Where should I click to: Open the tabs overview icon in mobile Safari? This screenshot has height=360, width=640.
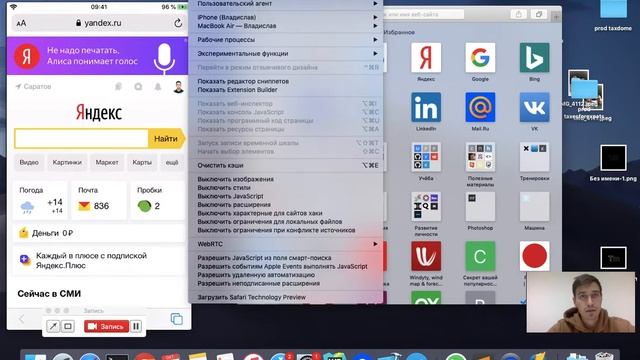tap(177, 319)
